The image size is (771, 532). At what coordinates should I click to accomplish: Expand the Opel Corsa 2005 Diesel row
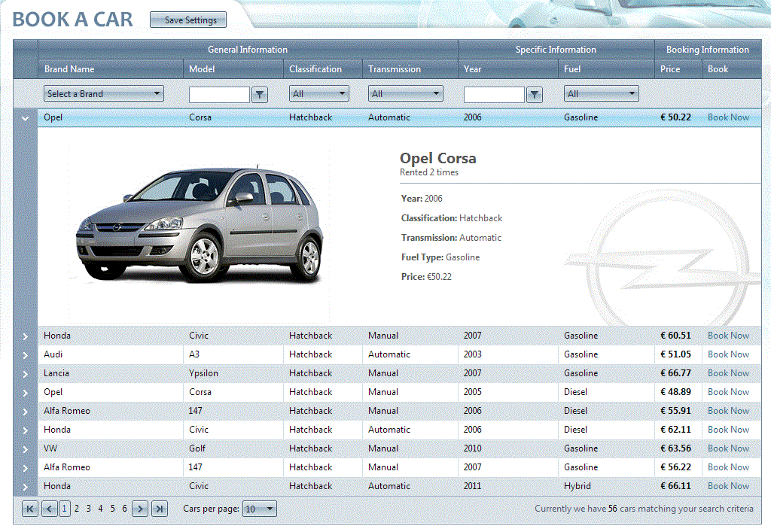(26, 393)
